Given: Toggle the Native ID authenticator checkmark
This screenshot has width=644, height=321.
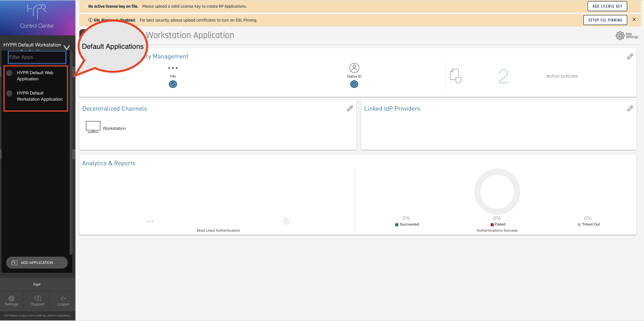Looking at the screenshot, I should pyautogui.click(x=354, y=84).
